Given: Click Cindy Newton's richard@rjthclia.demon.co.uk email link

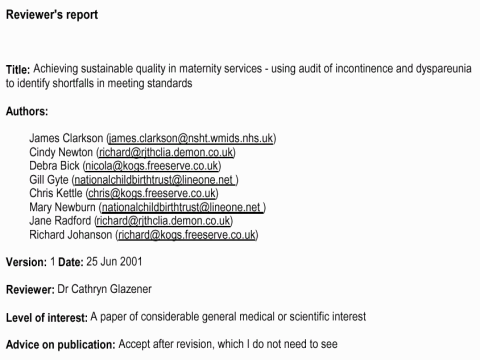Looking at the screenshot, I should point(166,152).
